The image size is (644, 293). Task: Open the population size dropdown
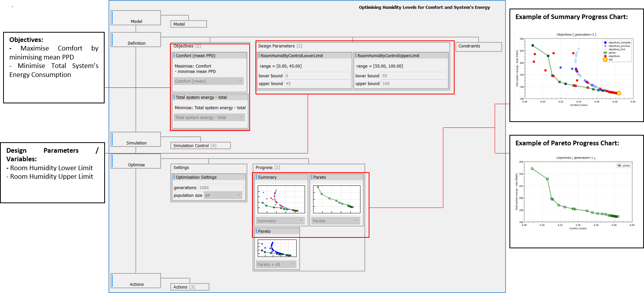click(x=223, y=195)
